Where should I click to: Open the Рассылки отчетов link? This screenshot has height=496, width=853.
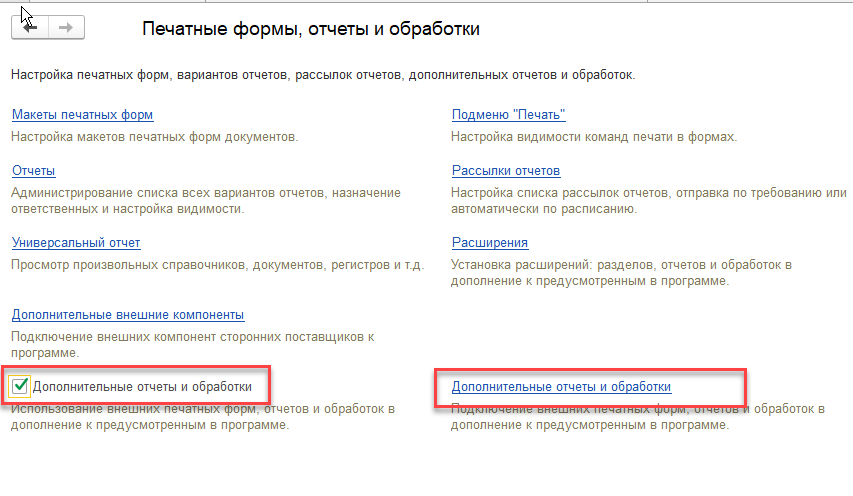coord(506,171)
